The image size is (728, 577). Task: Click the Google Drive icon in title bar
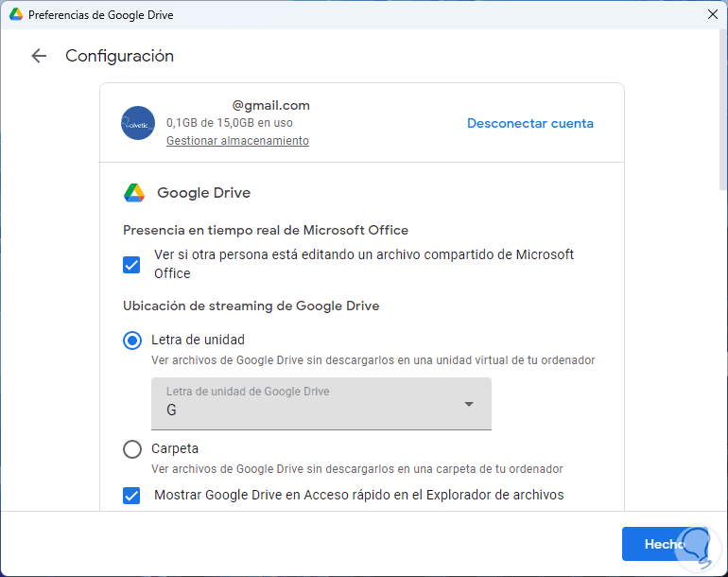[x=16, y=15]
